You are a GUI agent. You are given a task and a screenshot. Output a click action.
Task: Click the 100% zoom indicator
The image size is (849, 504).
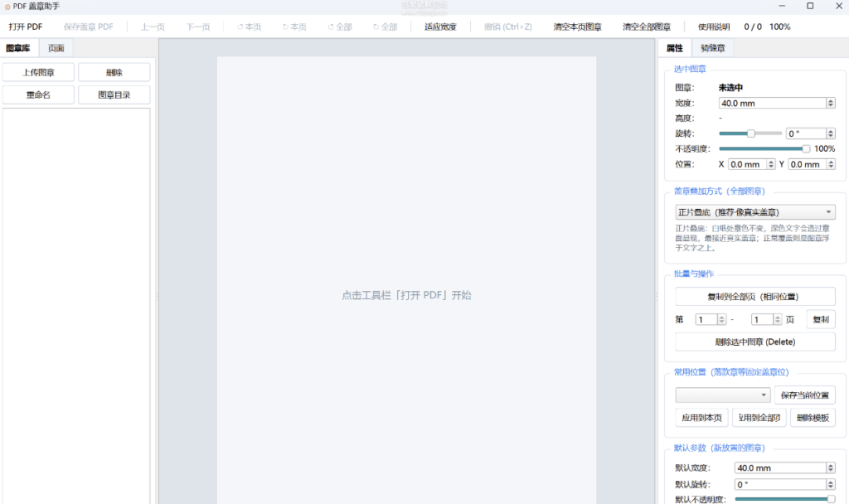[779, 27]
